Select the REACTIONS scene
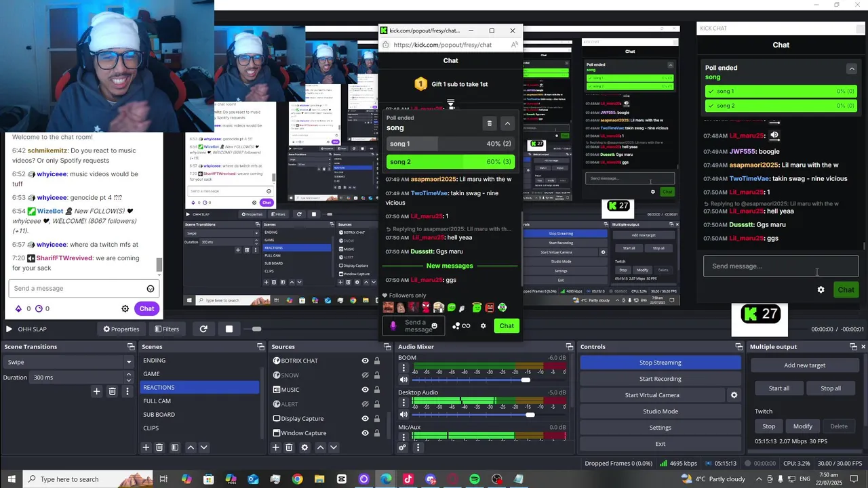868x488 pixels. coord(199,388)
